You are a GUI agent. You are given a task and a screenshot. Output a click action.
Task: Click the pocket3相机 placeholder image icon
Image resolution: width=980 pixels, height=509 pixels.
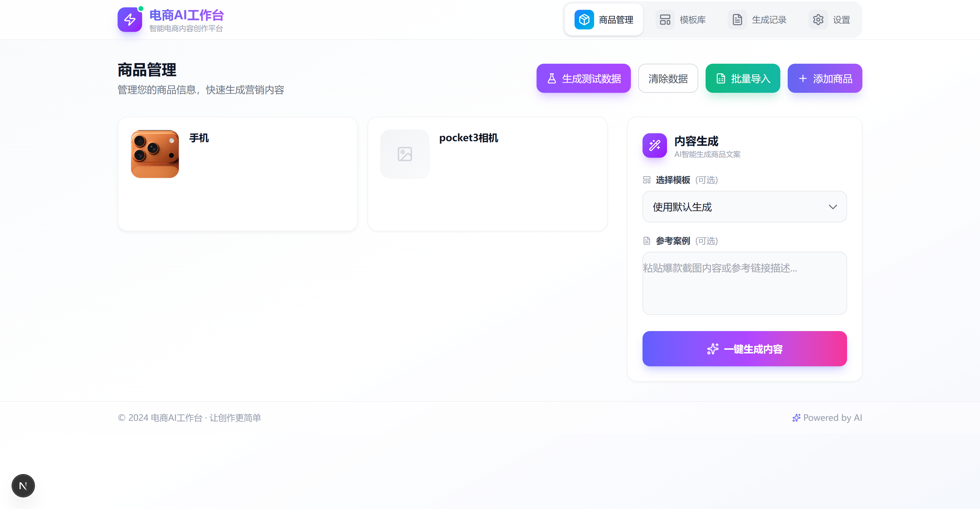point(405,154)
